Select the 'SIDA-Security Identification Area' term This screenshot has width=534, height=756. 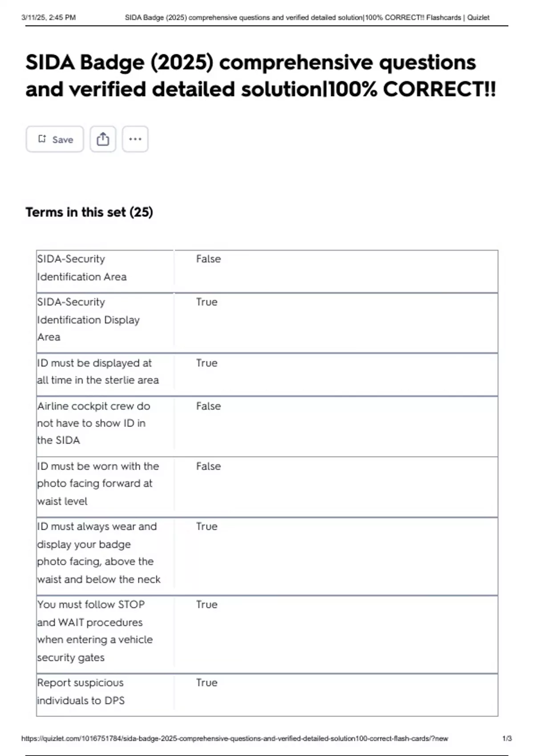82,268
